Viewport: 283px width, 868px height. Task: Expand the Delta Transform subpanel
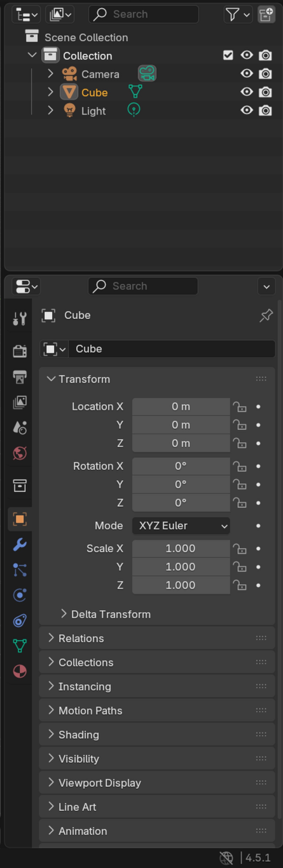click(x=64, y=614)
